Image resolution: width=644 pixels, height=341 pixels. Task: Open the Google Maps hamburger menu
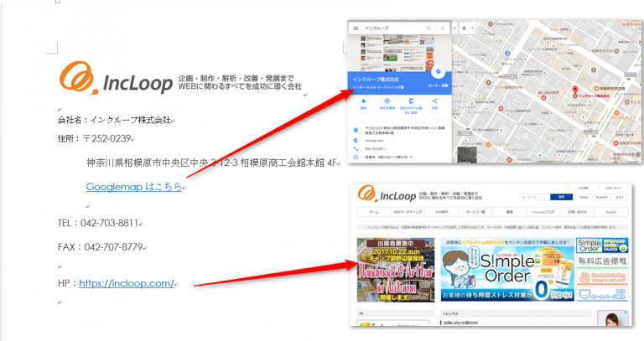[356, 28]
